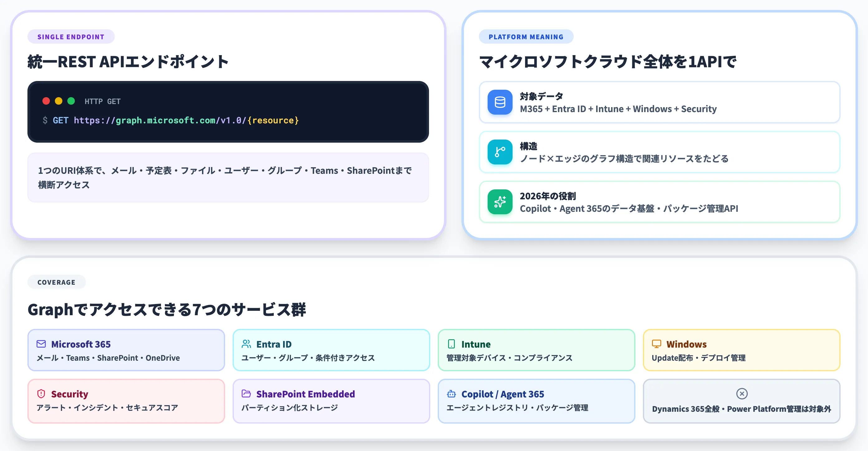Click the Windows card title
The width and height of the screenshot is (868, 451).
tap(686, 344)
